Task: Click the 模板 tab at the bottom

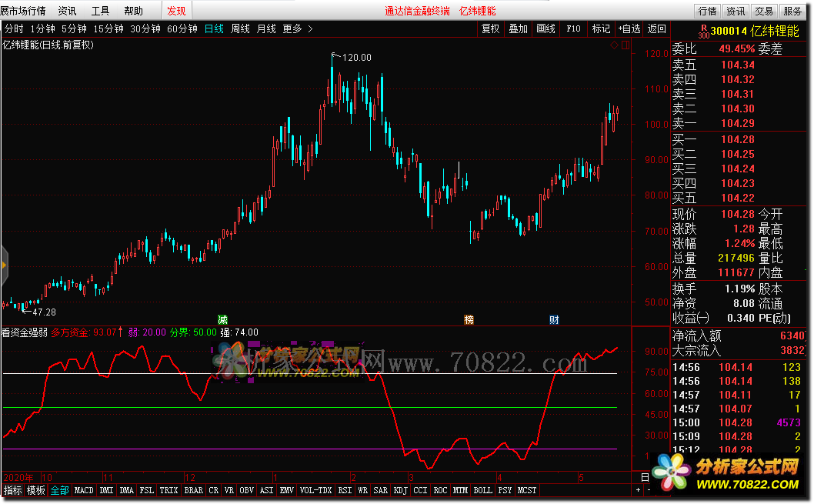Action: tap(36, 490)
